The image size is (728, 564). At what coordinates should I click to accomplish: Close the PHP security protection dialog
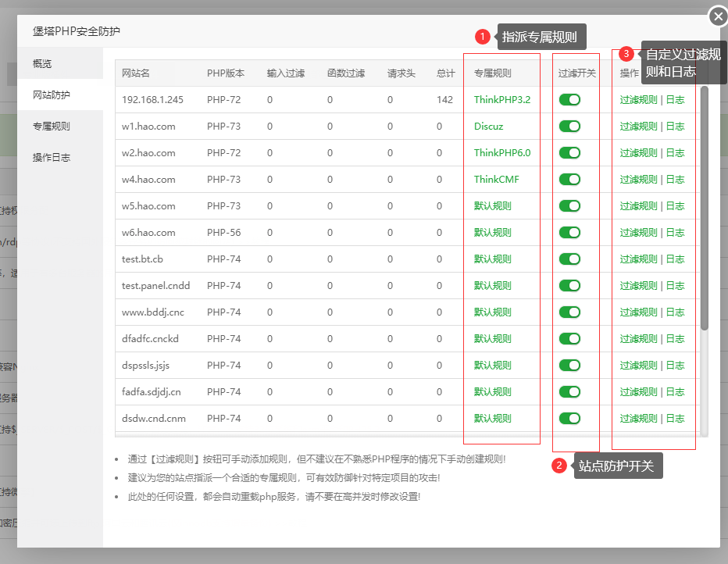pos(718,16)
